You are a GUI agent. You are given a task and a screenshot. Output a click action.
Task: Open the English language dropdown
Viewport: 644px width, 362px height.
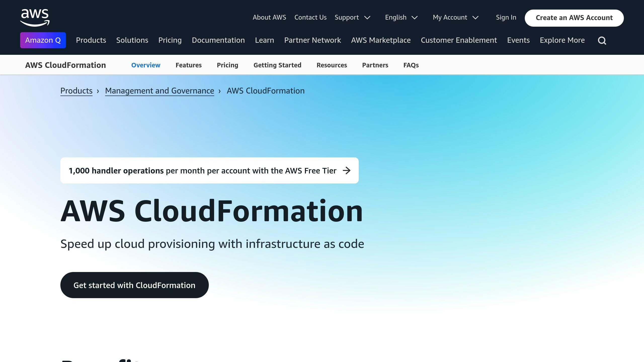pos(401,17)
